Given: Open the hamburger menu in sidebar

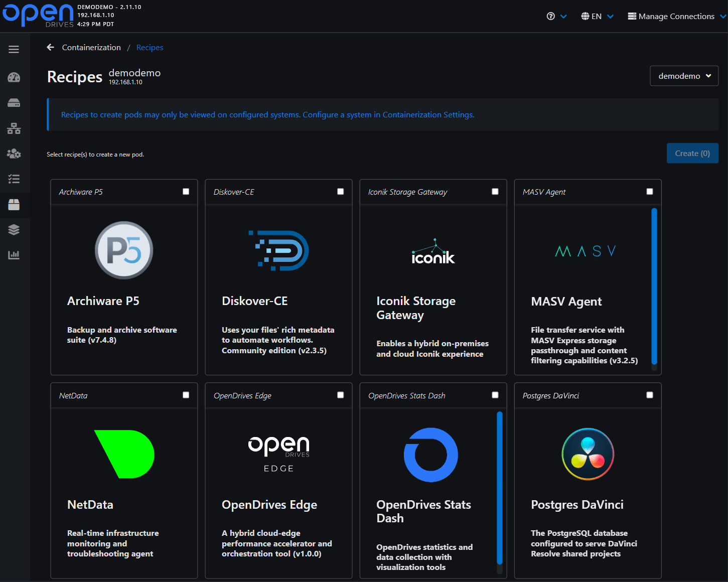Looking at the screenshot, I should [14, 49].
